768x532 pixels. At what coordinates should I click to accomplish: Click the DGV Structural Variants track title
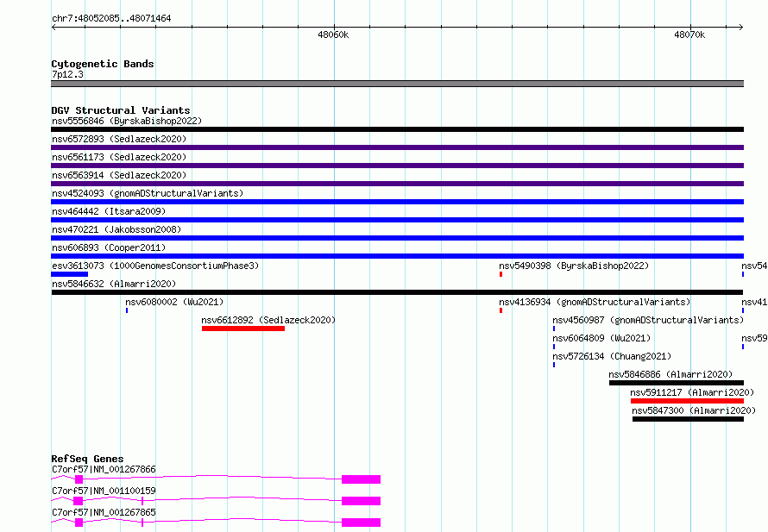[121, 110]
